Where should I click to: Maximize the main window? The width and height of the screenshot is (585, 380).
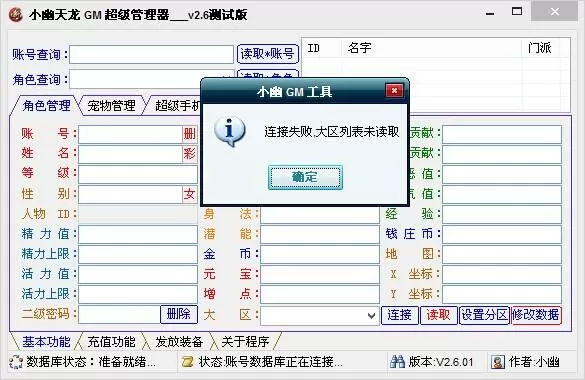[517, 12]
